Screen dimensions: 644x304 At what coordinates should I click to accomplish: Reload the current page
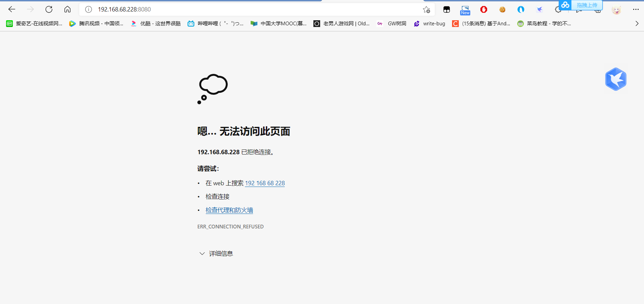click(49, 9)
